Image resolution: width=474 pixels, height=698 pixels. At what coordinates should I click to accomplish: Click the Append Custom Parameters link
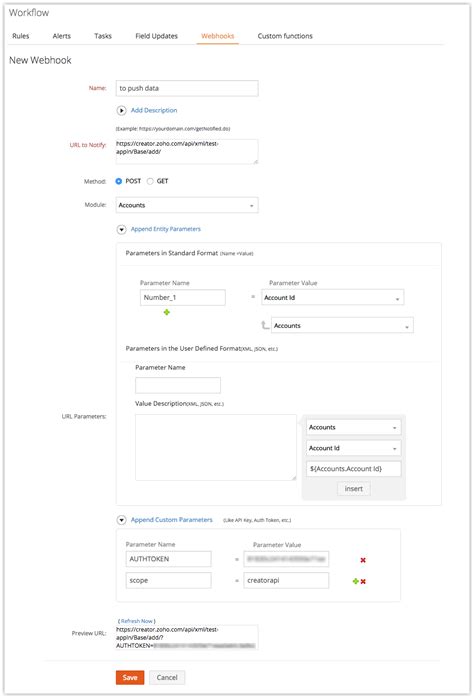click(171, 519)
